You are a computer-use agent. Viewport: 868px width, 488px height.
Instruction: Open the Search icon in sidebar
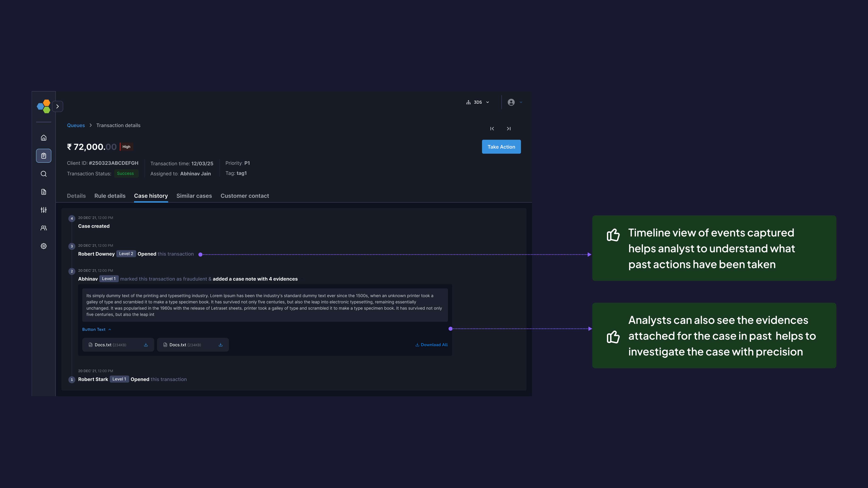pyautogui.click(x=43, y=174)
